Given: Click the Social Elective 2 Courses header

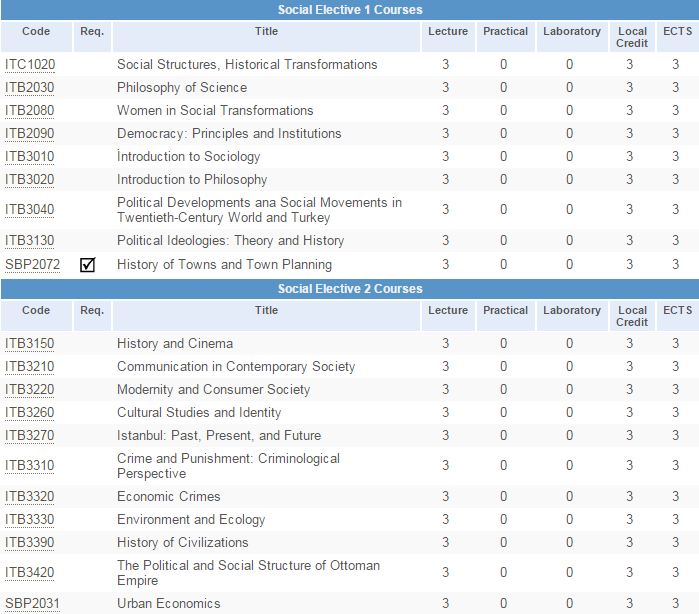Looking at the screenshot, I should pyautogui.click(x=350, y=289).
